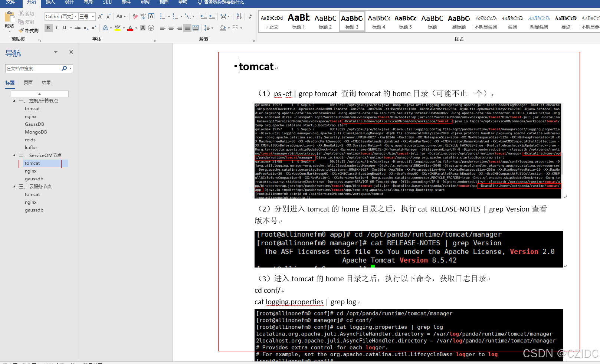The width and height of the screenshot is (600, 364).
Task: Apply strikethrough formatting (abc)
Action: (x=78, y=28)
